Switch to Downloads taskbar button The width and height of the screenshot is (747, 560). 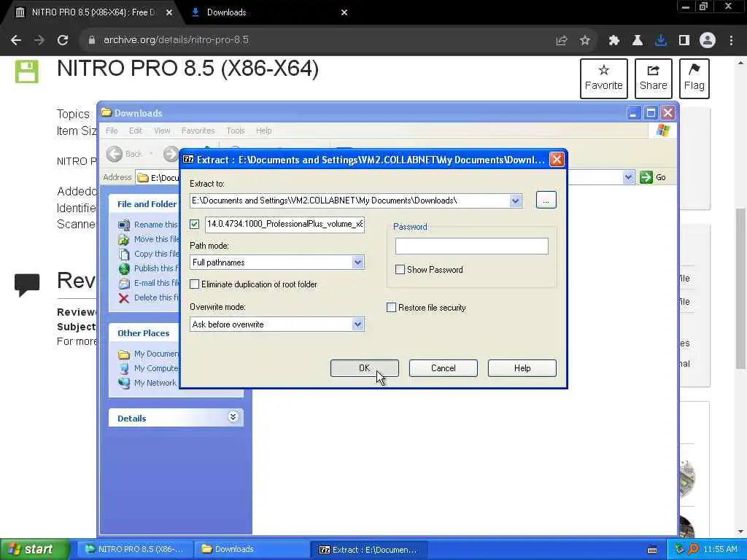[x=252, y=549]
